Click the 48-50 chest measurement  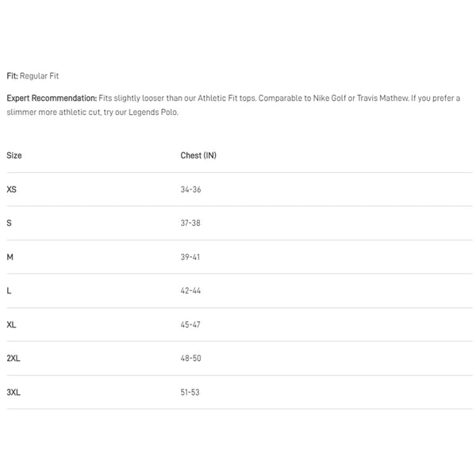(190, 359)
